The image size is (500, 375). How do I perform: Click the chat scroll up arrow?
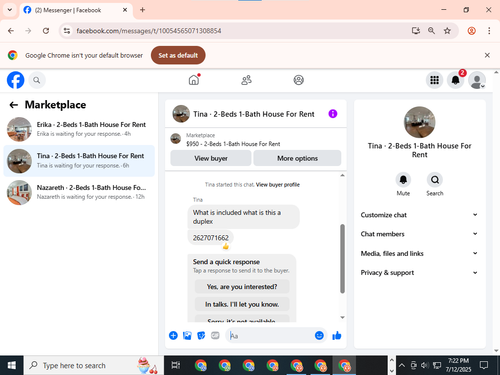(x=342, y=175)
